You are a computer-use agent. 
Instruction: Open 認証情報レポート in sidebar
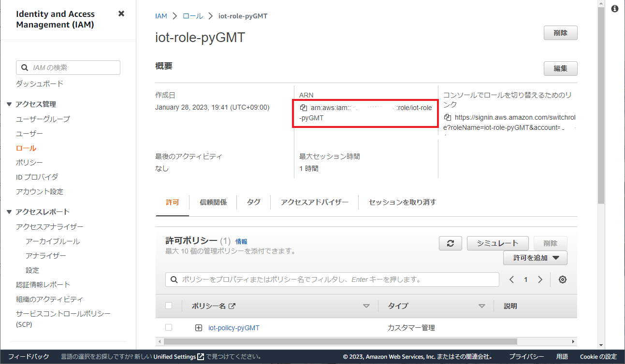click(43, 284)
